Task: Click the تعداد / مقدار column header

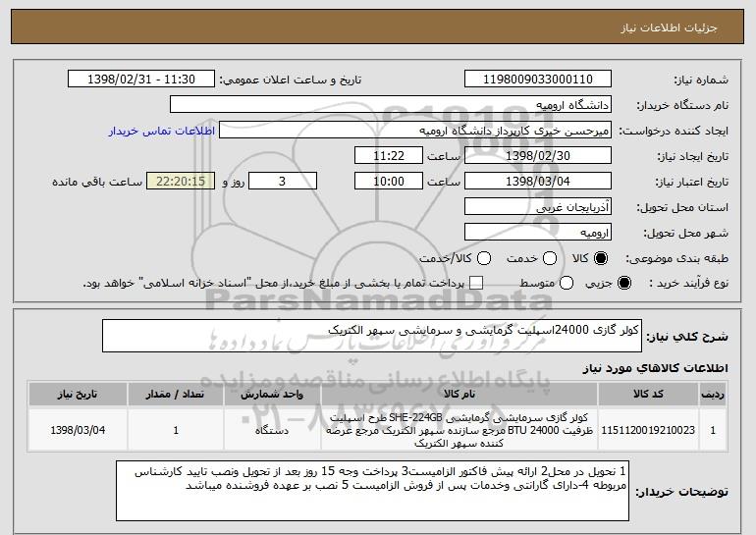Action: click(176, 395)
